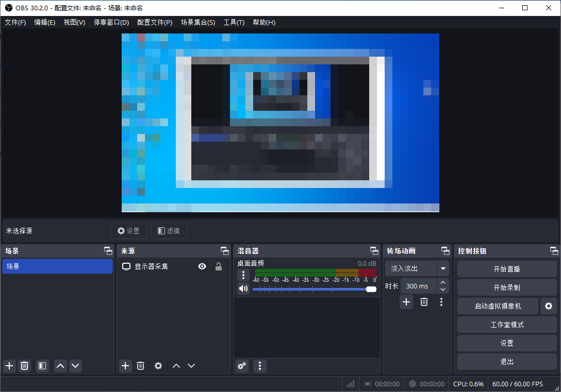
Task: Open the 视图(V) menu
Action: pos(74,22)
